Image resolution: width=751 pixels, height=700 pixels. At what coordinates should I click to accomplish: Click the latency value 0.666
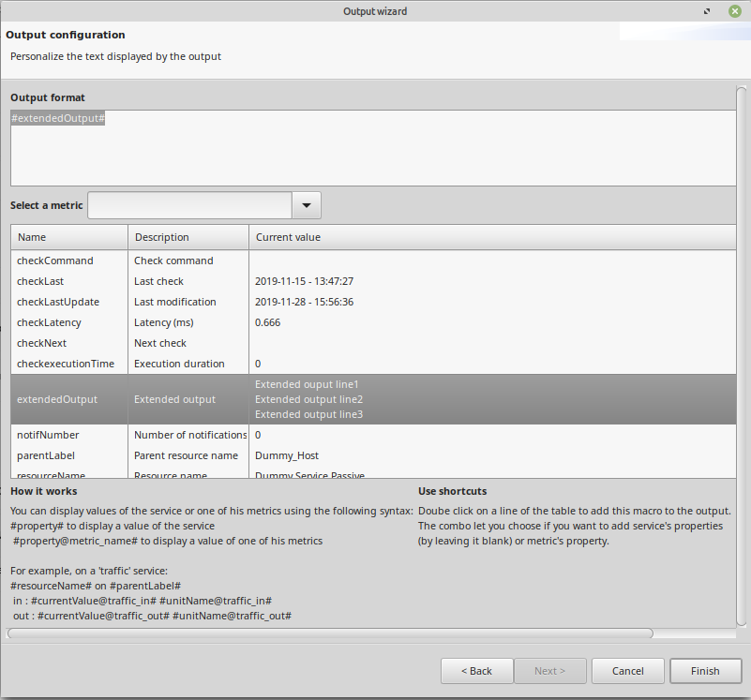coord(268,322)
